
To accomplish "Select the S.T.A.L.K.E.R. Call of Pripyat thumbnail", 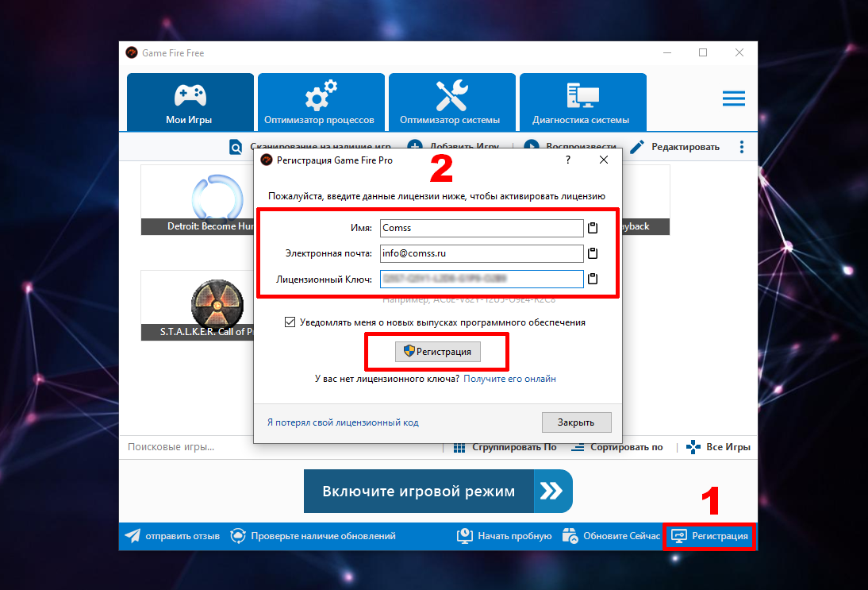I will pyautogui.click(x=198, y=305).
